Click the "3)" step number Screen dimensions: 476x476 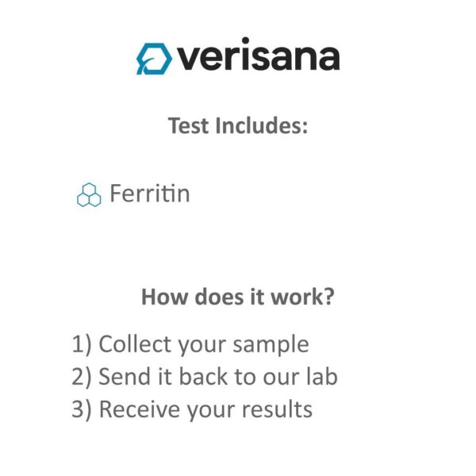coord(82,409)
